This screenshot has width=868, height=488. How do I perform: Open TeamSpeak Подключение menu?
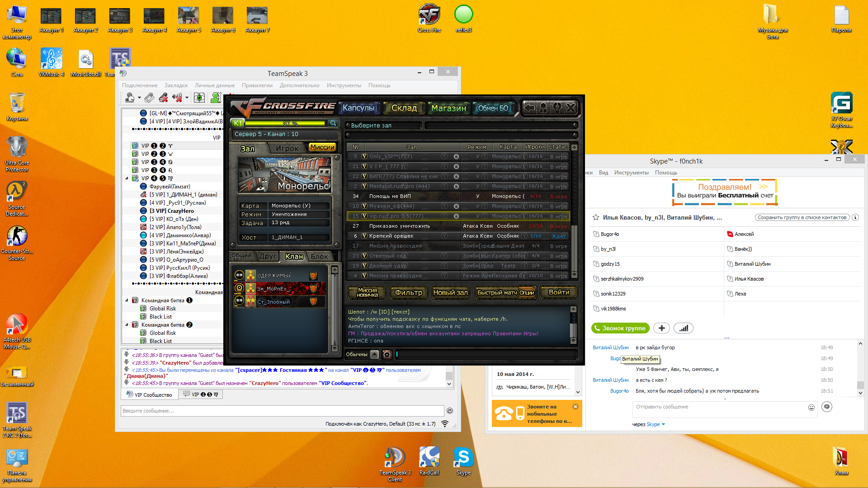tap(140, 85)
